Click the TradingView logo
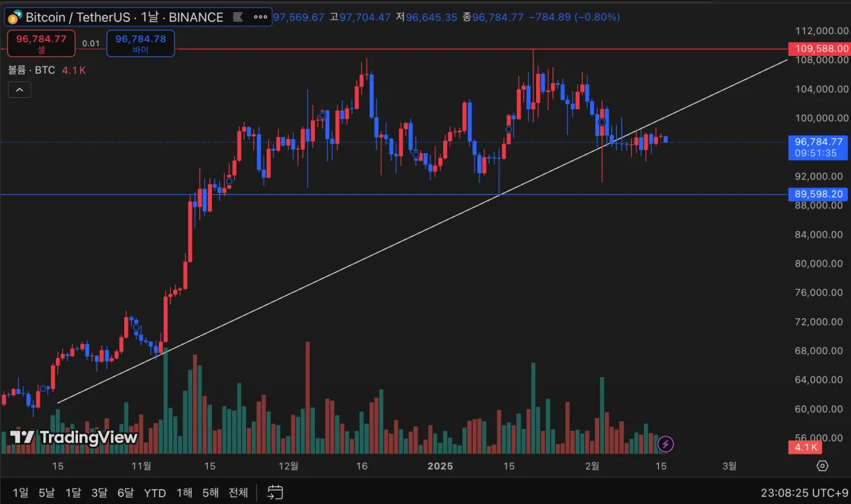This screenshot has height=504, width=851. click(x=74, y=437)
